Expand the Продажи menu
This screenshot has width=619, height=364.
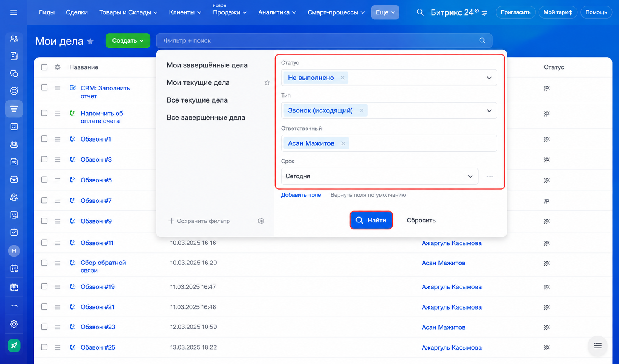230,12
